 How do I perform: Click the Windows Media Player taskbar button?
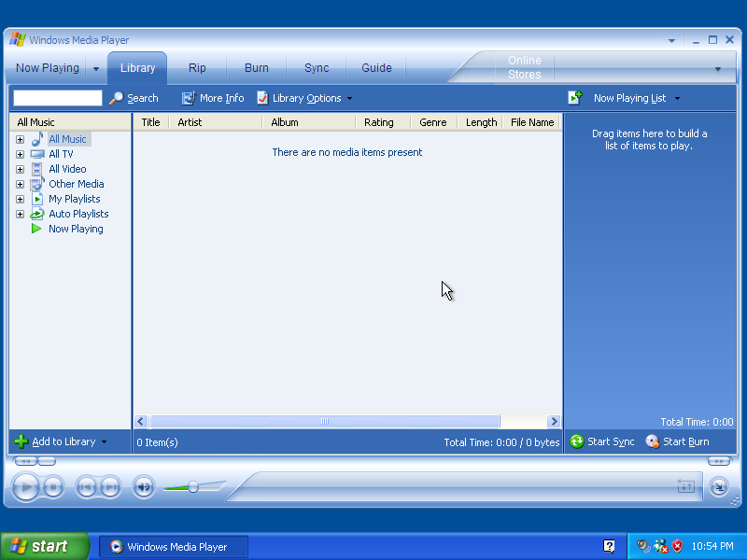[174, 547]
